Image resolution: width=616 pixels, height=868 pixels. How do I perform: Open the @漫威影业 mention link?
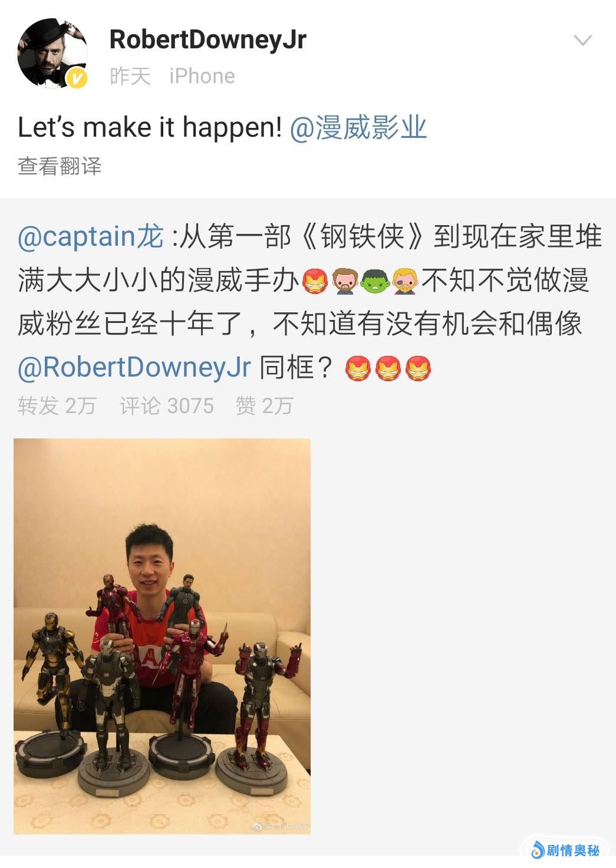[x=358, y=127]
